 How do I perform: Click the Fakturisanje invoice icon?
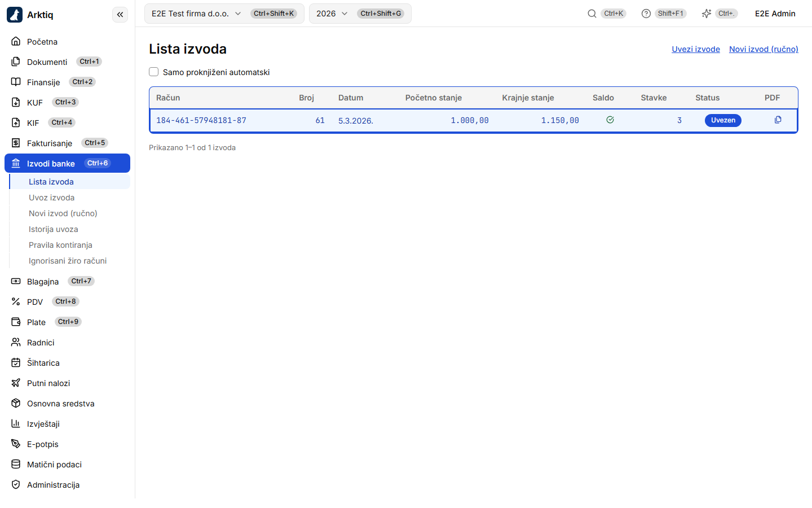[x=16, y=143]
